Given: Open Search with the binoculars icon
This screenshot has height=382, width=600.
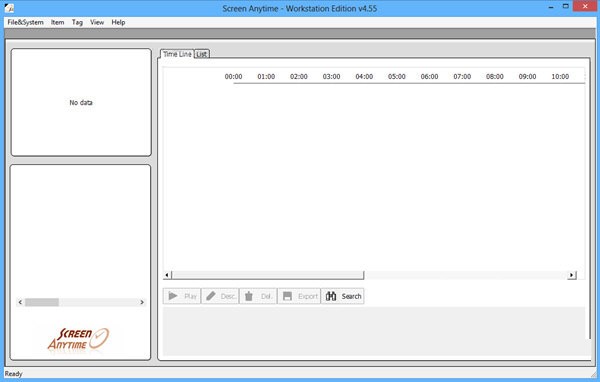Looking at the screenshot, I should (x=342, y=296).
